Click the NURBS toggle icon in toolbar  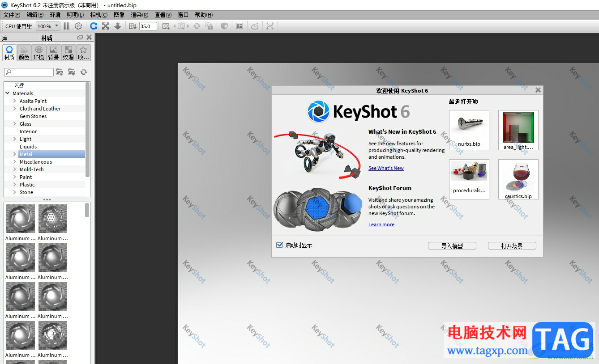[270, 26]
